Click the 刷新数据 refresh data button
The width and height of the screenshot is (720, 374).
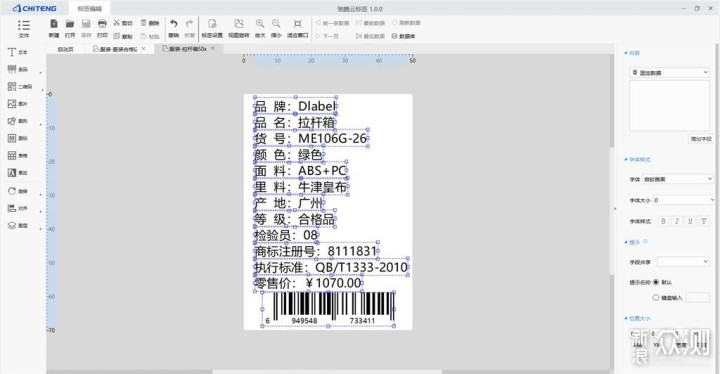pyautogui.click(x=406, y=23)
